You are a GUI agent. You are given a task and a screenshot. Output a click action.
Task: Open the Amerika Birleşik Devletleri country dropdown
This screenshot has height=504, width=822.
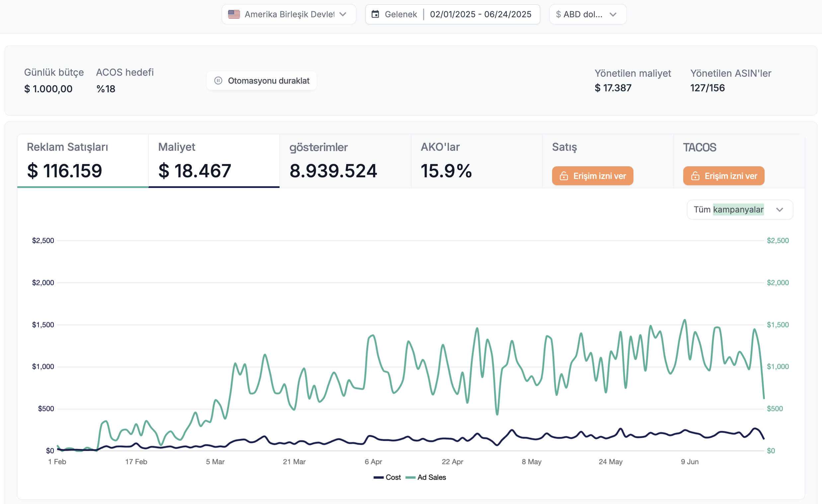(289, 14)
